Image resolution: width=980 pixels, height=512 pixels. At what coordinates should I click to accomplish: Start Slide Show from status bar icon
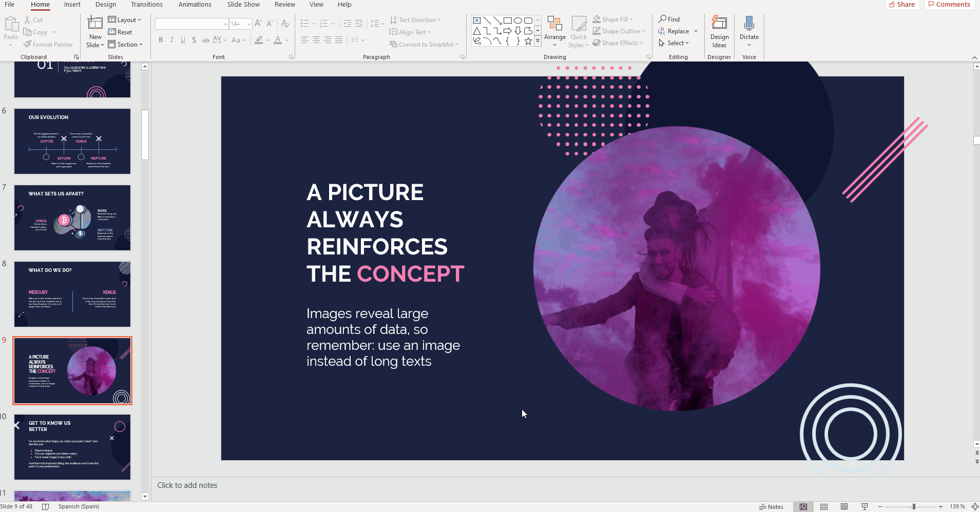click(865, 507)
